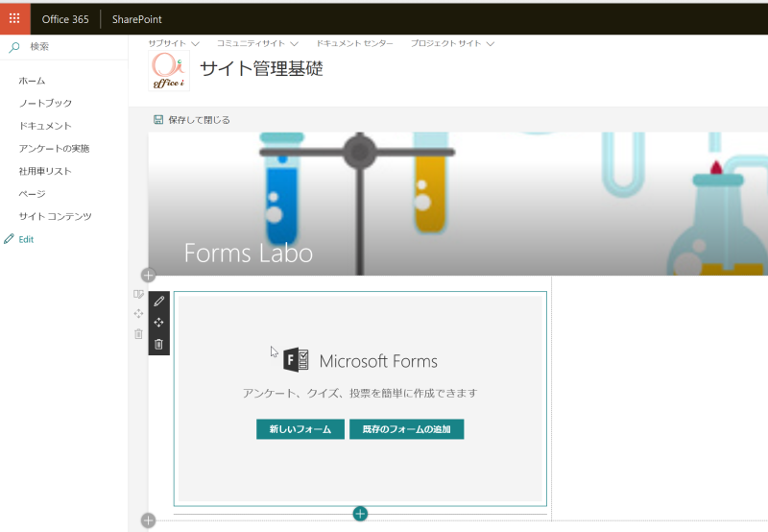Click the section edit icon left of toolbar

click(138, 294)
